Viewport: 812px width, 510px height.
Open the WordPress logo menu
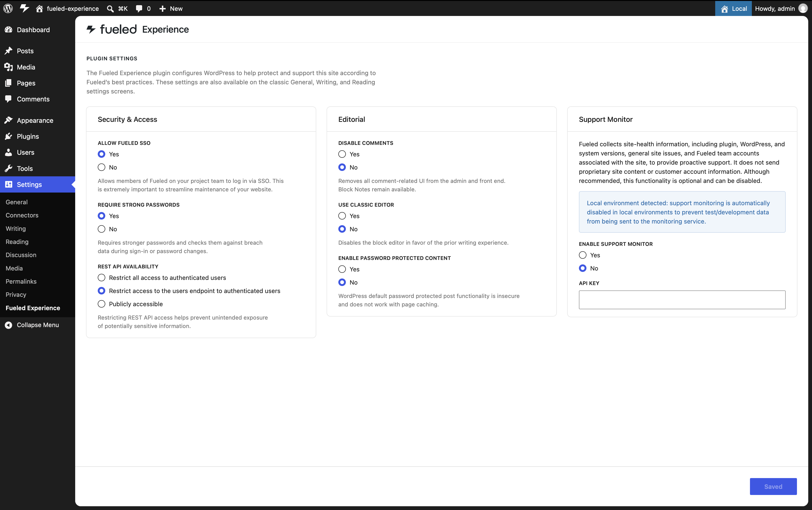tap(8, 8)
